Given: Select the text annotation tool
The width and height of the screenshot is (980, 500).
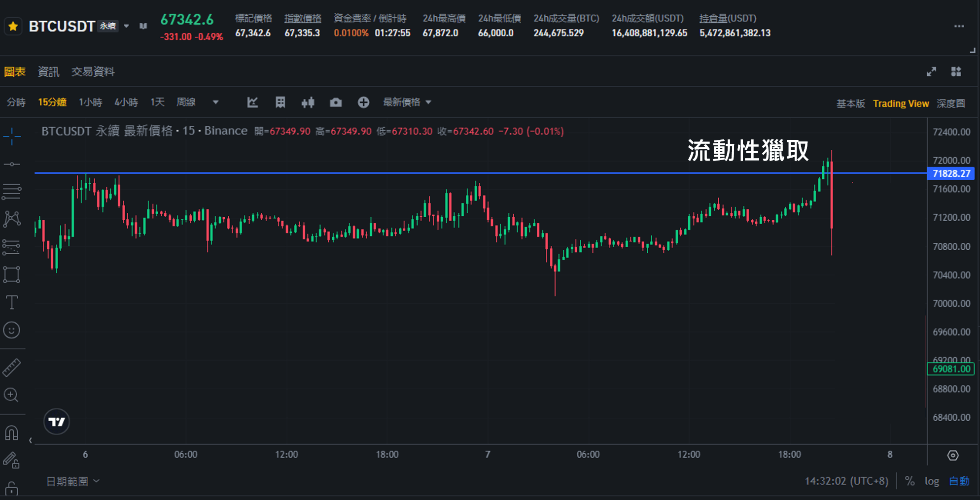Looking at the screenshot, I should [x=12, y=302].
